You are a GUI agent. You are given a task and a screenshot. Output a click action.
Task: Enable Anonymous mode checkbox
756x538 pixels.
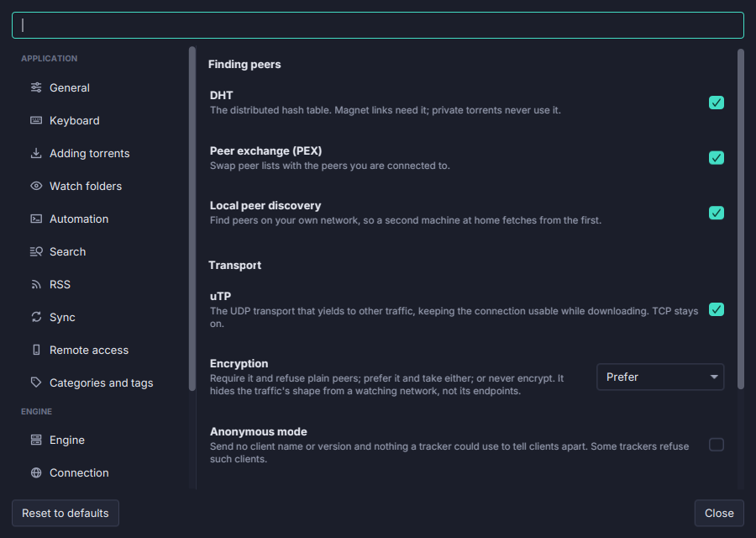pyautogui.click(x=716, y=445)
